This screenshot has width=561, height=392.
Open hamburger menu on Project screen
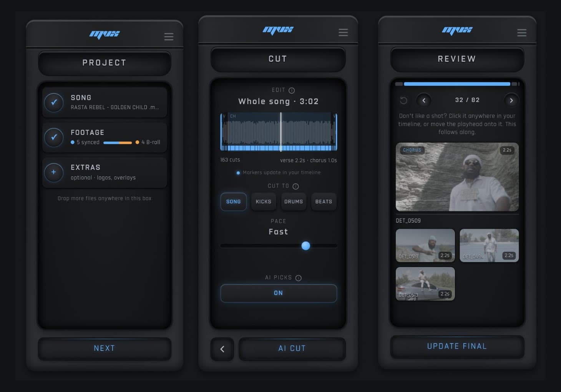(169, 37)
